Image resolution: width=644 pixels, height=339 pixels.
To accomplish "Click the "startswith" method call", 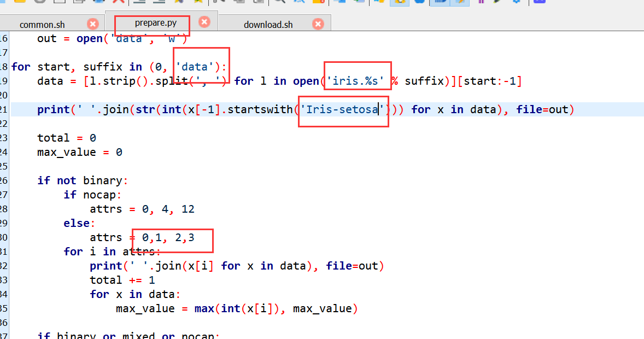I will coord(260,110).
